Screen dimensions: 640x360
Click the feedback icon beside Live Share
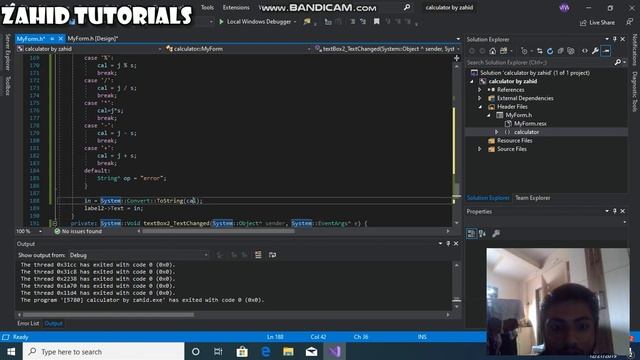point(629,22)
